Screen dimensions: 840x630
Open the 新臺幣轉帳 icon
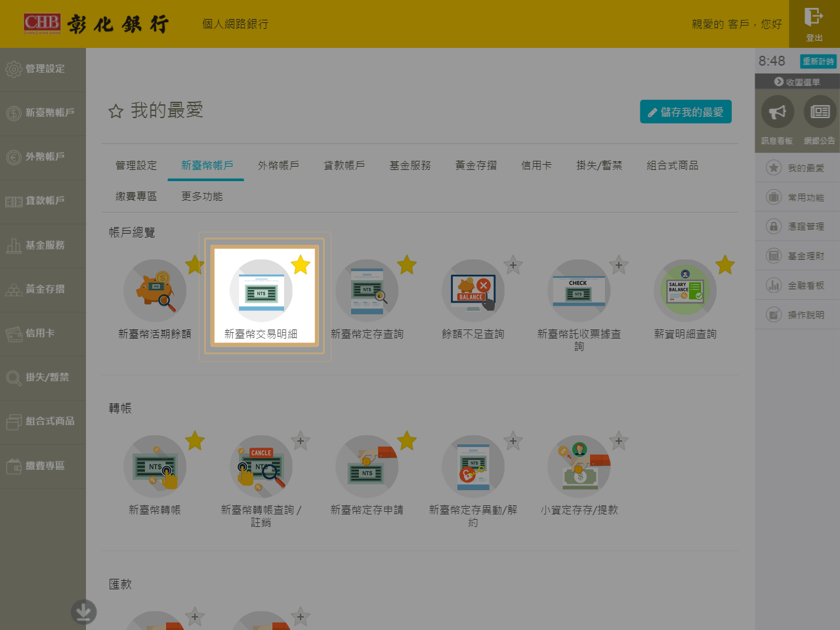click(155, 467)
